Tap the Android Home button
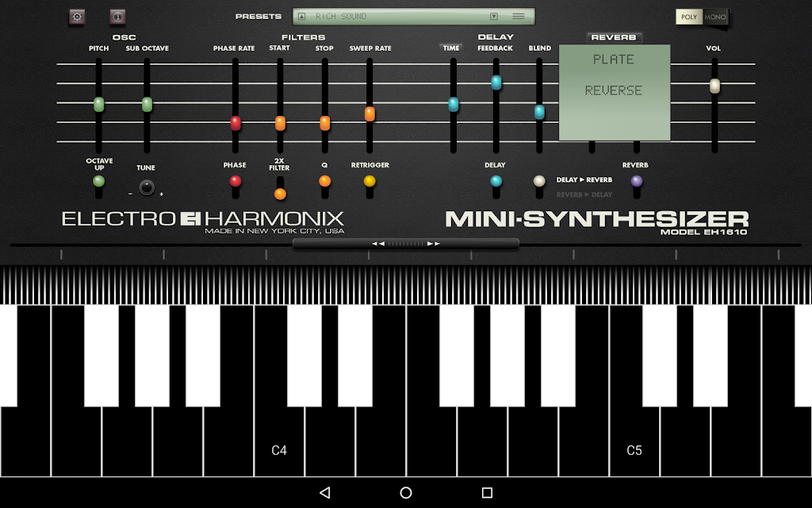 [x=406, y=492]
